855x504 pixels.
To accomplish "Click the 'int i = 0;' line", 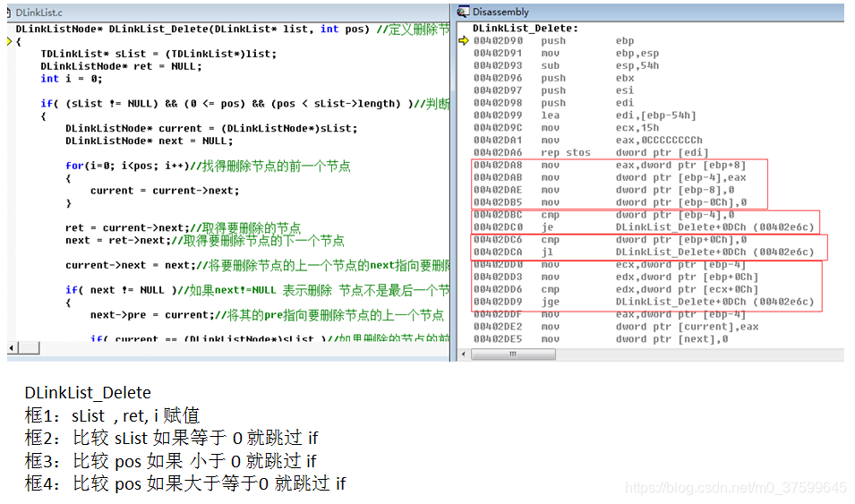I will click(x=72, y=79).
